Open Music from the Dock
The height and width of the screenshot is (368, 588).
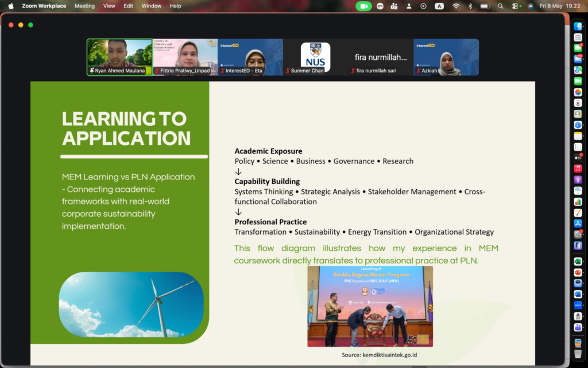coord(578,168)
